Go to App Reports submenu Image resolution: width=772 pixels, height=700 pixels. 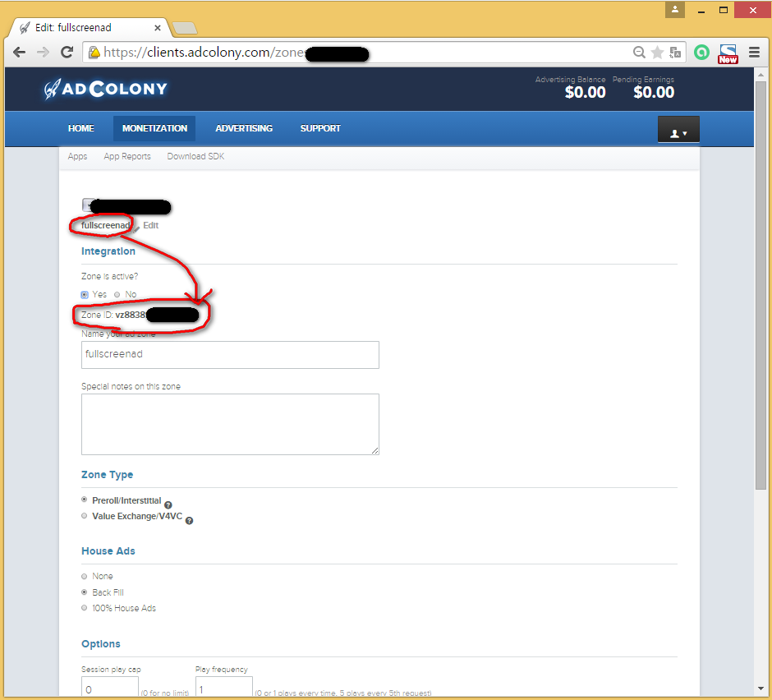127,157
